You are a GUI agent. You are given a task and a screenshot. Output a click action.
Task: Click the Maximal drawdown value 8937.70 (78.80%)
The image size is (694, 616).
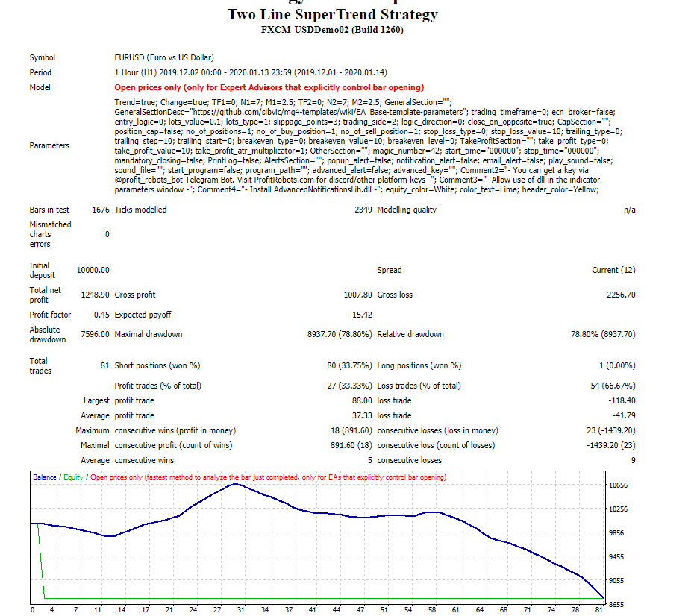340,334
